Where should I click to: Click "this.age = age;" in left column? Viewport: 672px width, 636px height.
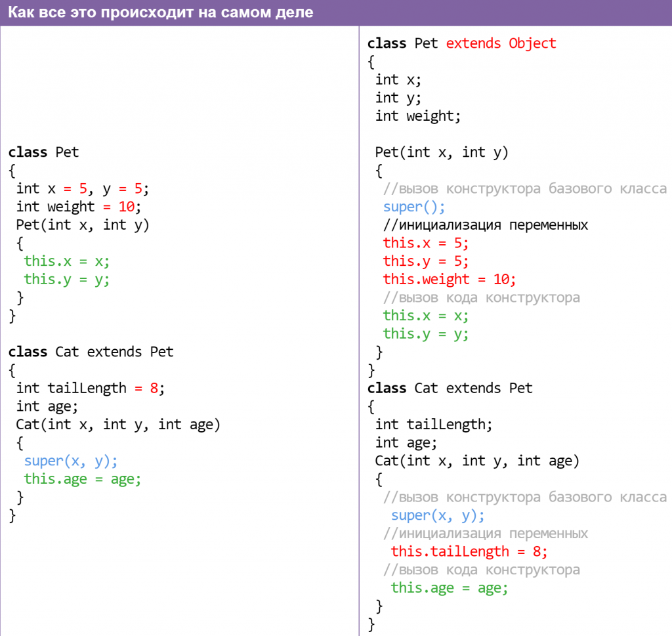pyautogui.click(x=83, y=479)
